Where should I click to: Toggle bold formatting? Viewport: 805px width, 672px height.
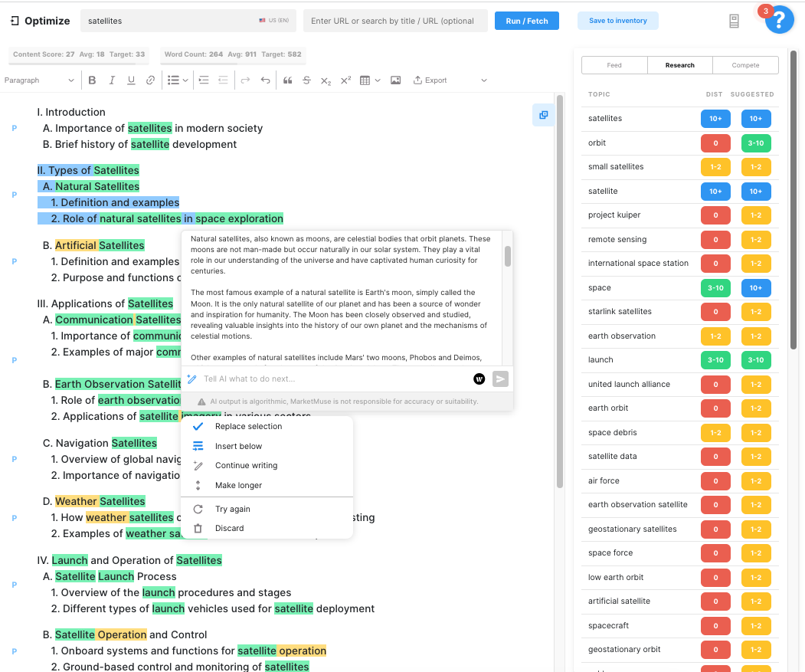tap(93, 80)
